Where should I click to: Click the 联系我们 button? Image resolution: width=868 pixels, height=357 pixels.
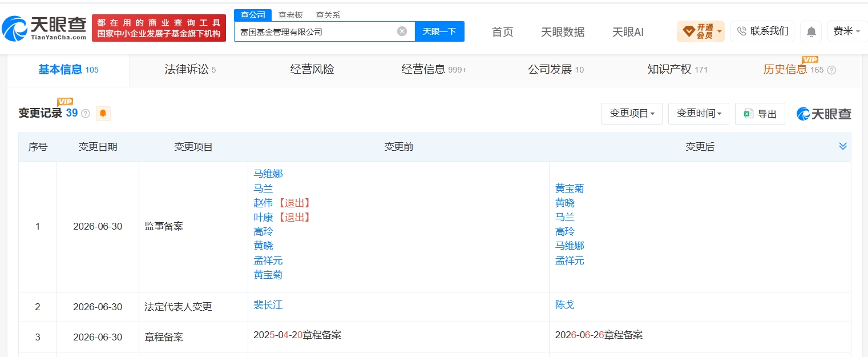pos(762,31)
